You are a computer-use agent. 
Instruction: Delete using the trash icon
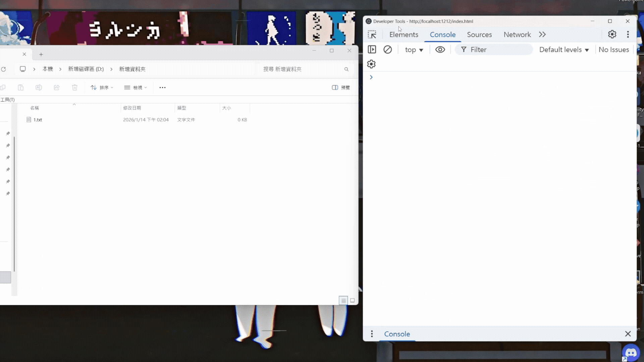pos(74,87)
